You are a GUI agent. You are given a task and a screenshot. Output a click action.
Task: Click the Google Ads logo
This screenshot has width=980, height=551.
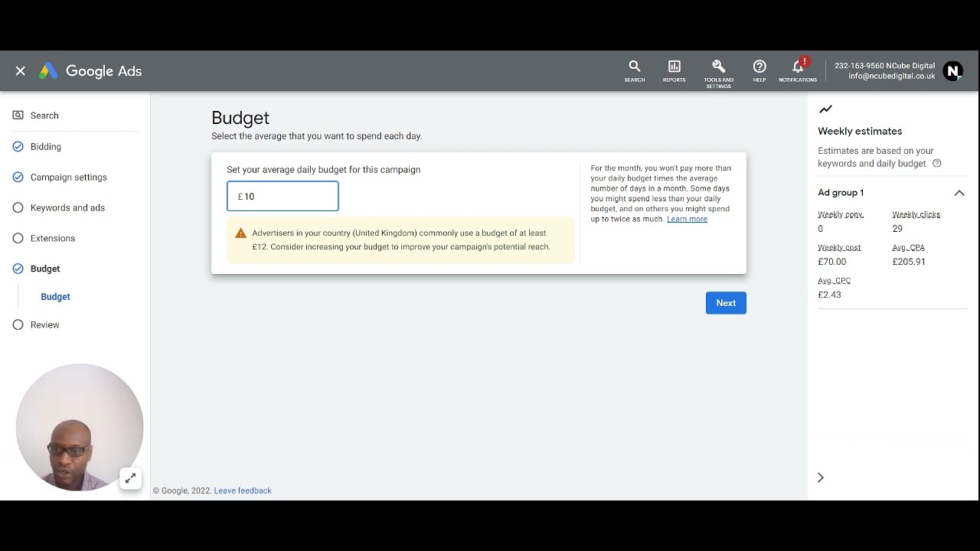click(x=90, y=71)
